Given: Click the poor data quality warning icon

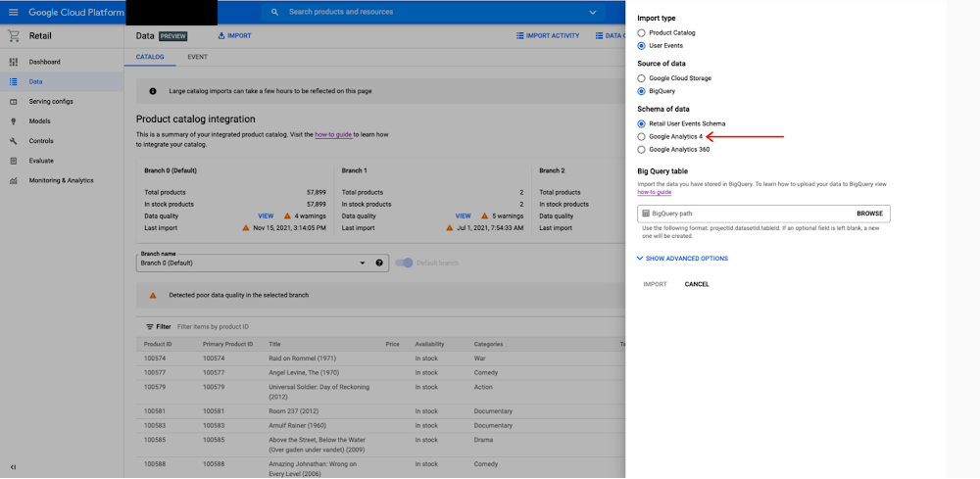Looking at the screenshot, I should tap(153, 296).
